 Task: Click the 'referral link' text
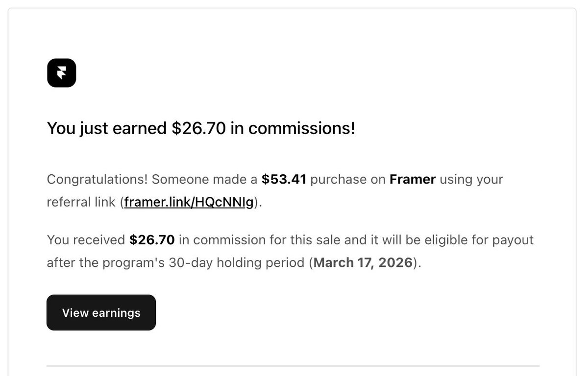81,202
